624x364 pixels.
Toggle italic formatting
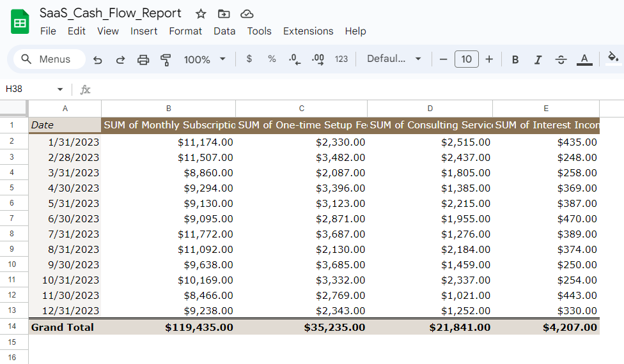tap(538, 59)
